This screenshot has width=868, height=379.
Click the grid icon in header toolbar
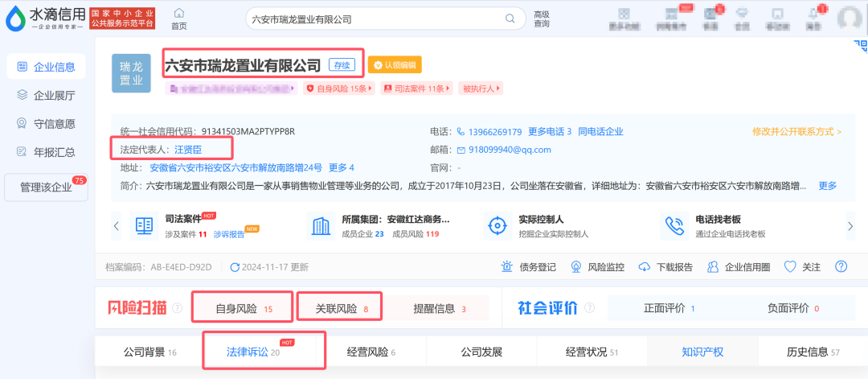(x=625, y=14)
